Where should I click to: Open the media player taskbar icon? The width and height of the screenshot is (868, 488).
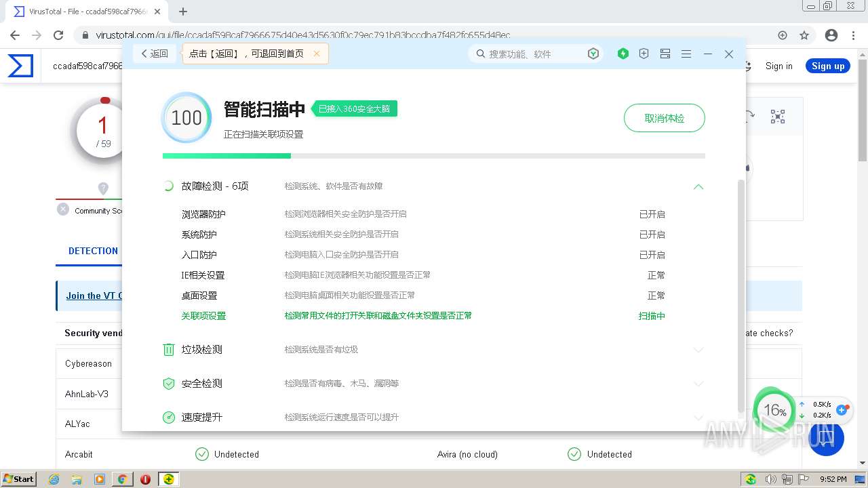tap(100, 479)
